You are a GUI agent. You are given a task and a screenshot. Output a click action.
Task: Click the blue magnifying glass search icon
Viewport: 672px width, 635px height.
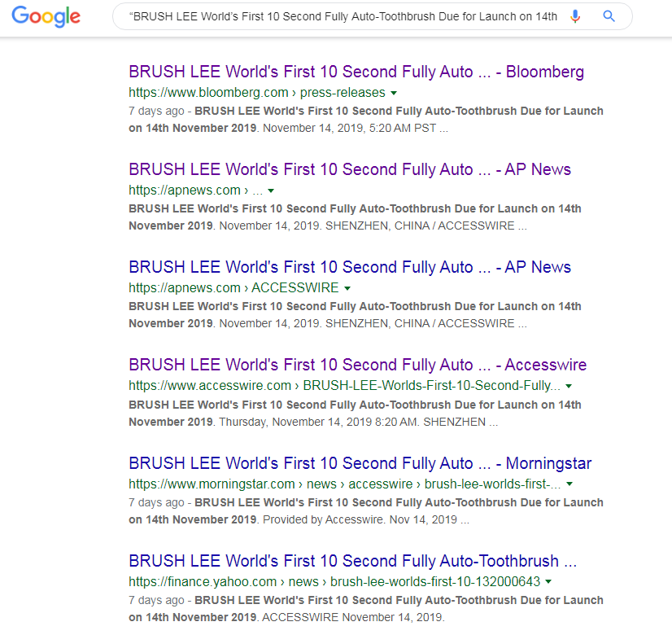click(609, 16)
